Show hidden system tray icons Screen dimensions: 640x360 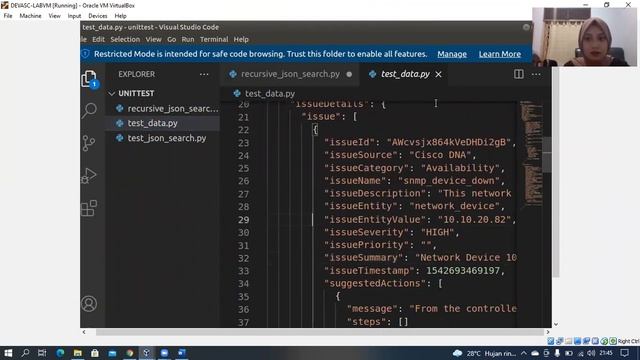tap(524, 353)
